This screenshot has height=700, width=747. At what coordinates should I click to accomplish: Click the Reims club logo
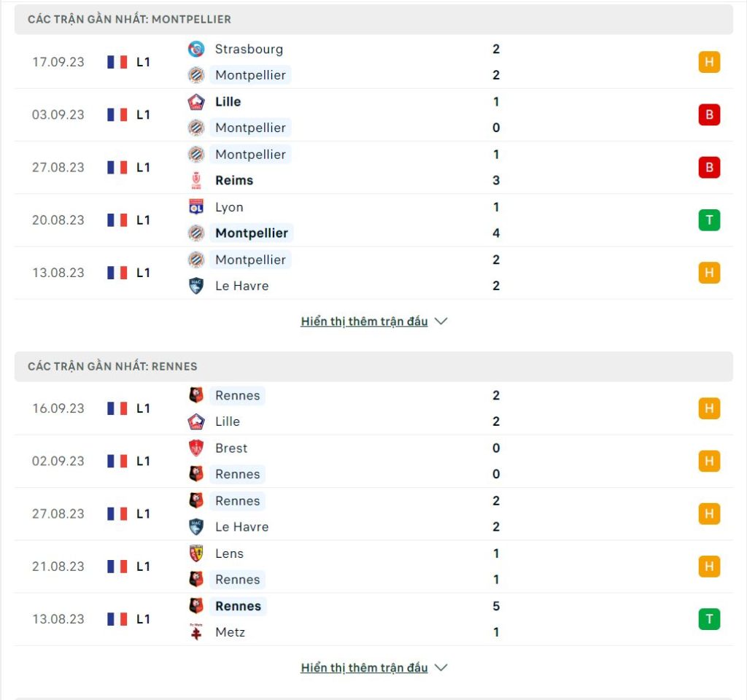[196, 181]
